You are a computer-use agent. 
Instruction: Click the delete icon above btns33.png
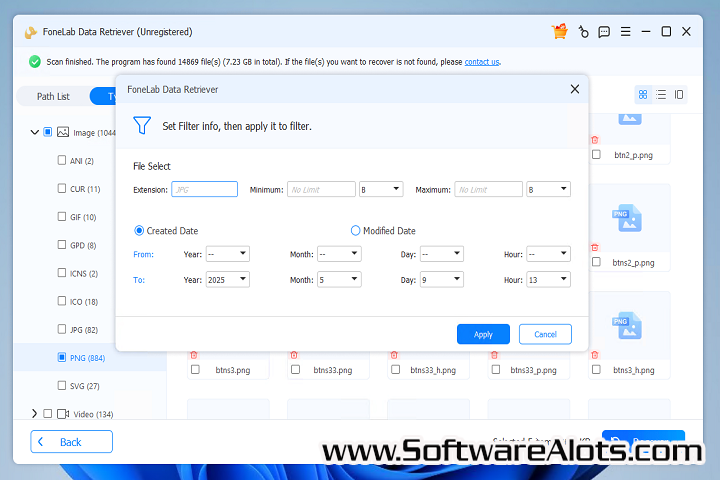(294, 355)
